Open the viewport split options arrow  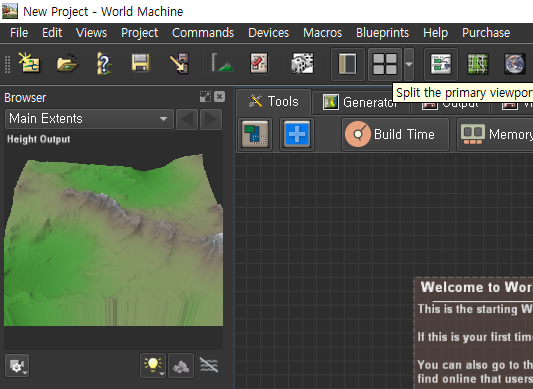409,64
